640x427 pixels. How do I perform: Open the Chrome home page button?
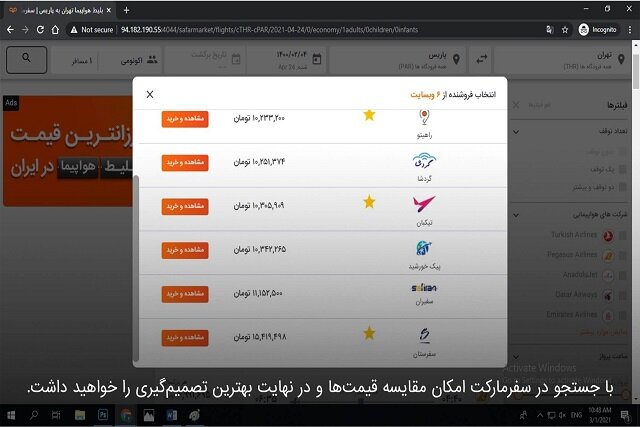coord(55,29)
